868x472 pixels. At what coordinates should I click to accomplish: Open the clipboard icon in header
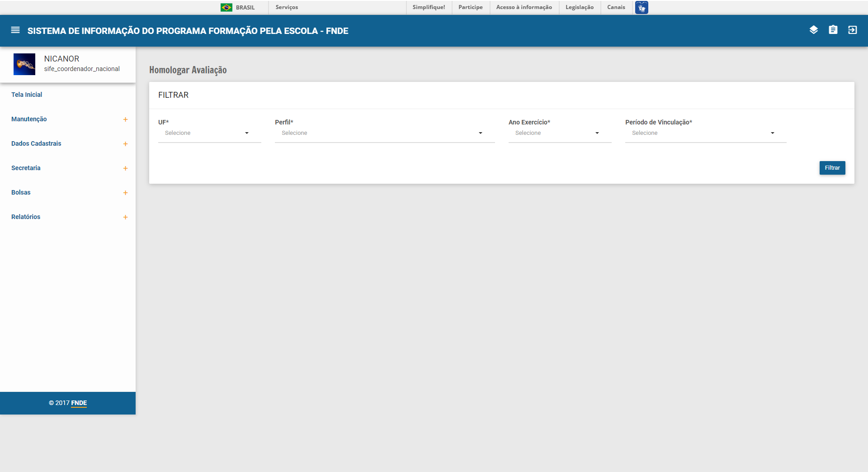[x=833, y=30]
